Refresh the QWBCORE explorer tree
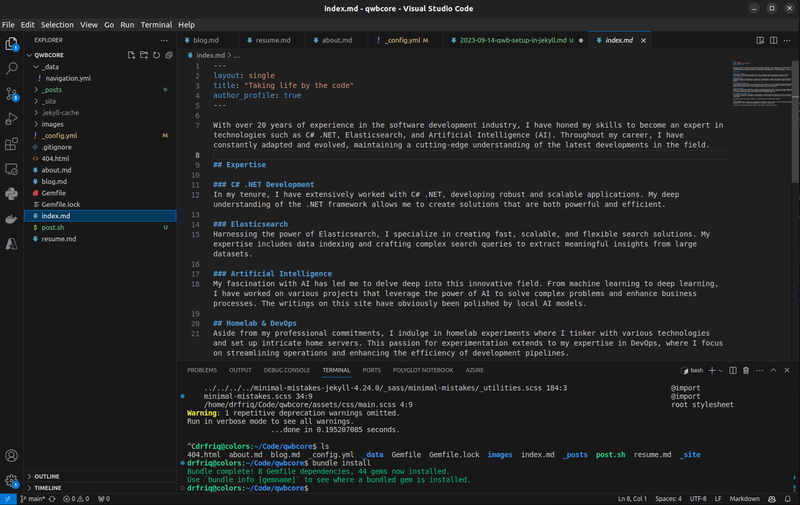The image size is (800, 505). tap(156, 55)
